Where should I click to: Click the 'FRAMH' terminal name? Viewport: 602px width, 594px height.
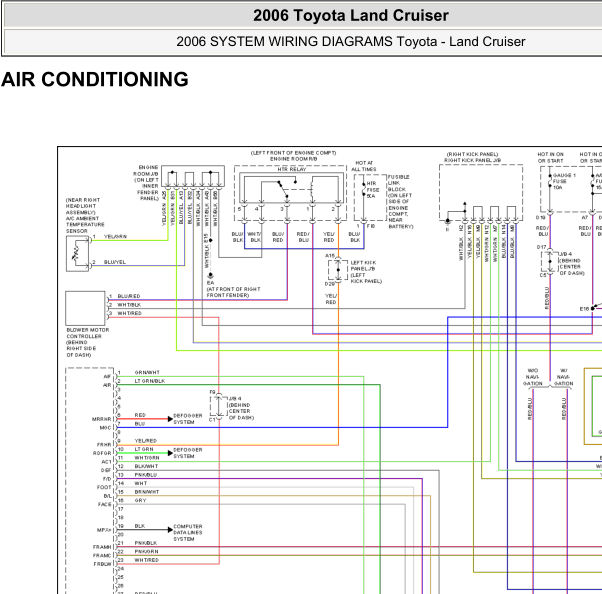coord(102,547)
